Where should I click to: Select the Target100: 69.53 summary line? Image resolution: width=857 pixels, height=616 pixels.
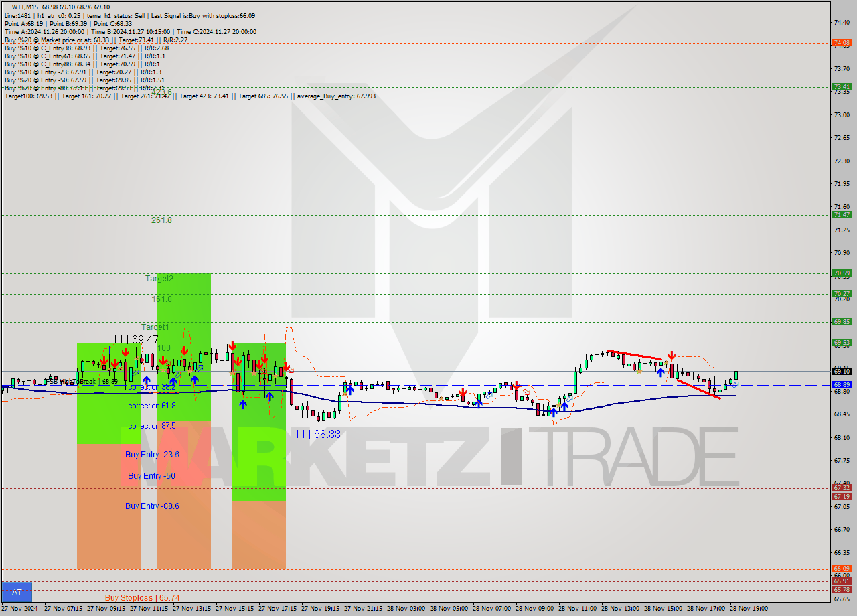190,96
